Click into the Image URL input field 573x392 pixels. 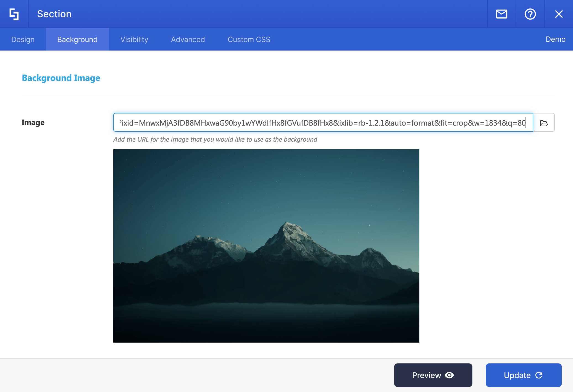pos(323,123)
